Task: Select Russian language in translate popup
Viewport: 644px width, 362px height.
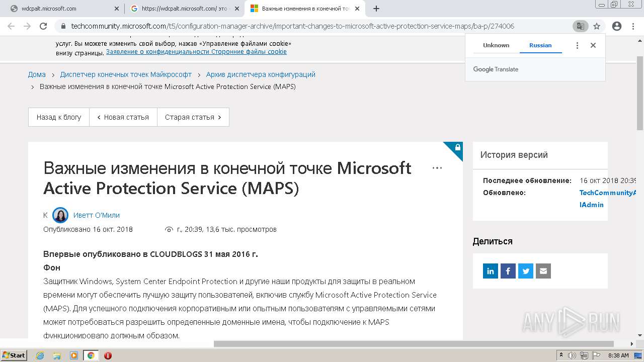Action: click(x=540, y=45)
